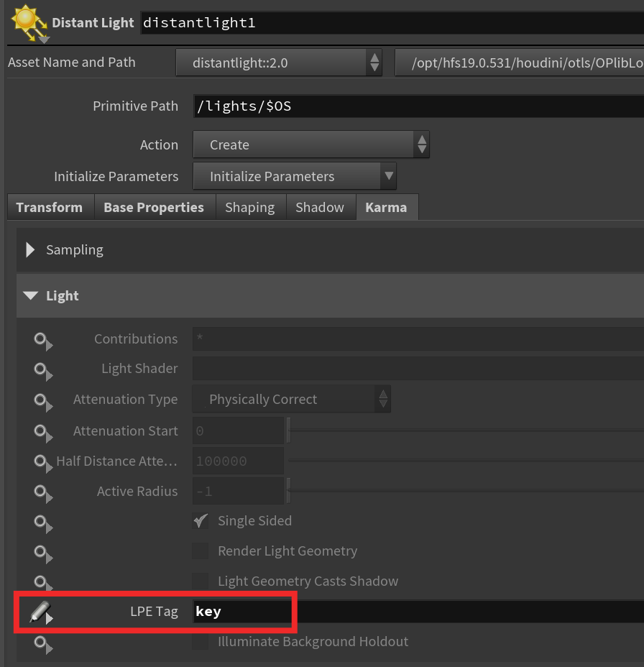This screenshot has height=667, width=644.
Task: Enable Illuminate Background Holdout checkbox
Action: tap(201, 641)
